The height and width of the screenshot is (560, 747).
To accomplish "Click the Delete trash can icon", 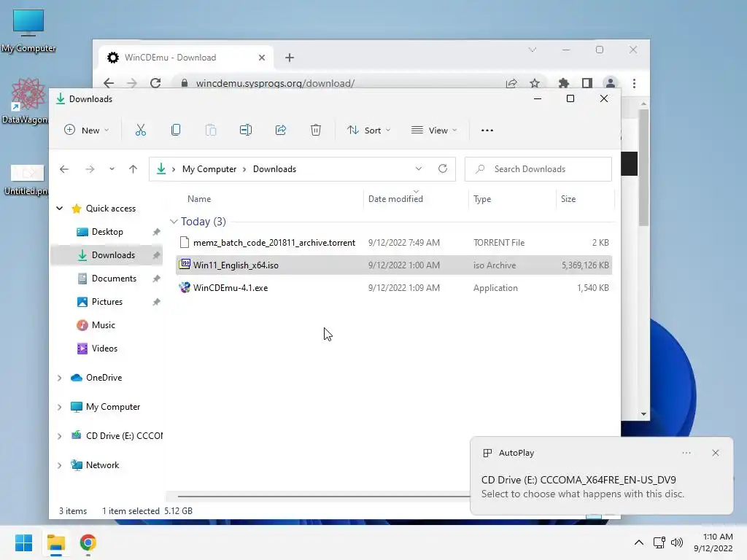I will 316,130.
